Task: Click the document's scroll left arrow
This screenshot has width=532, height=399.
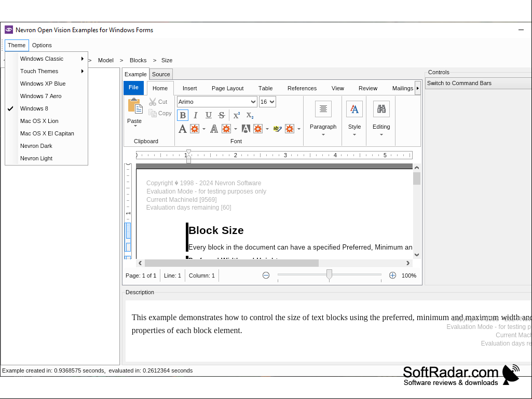Action: [x=140, y=263]
